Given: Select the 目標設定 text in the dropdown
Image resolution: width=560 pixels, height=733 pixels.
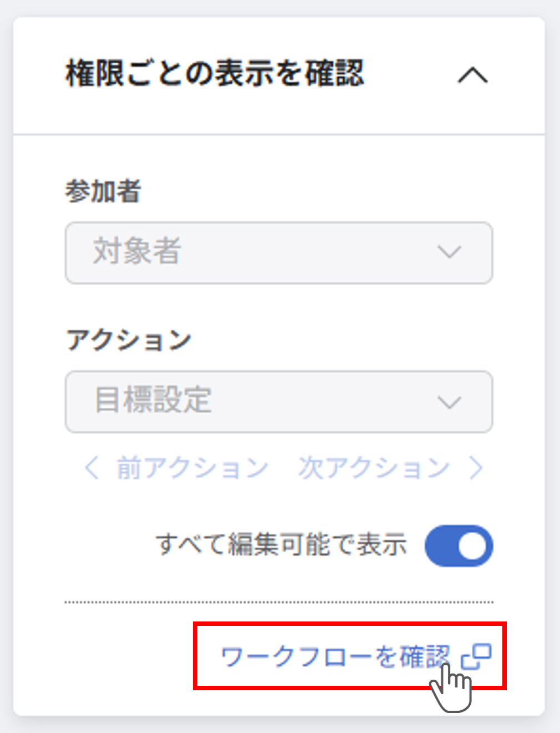Looking at the screenshot, I should pos(153,400).
